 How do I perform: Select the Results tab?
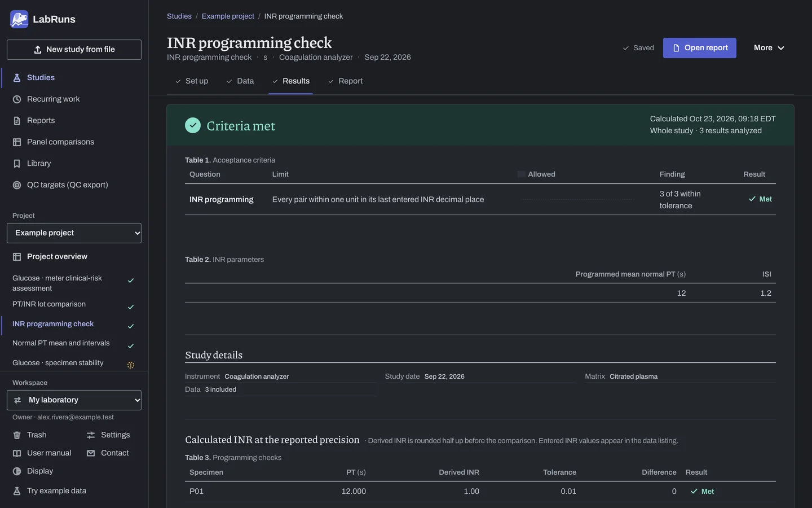pyautogui.click(x=291, y=81)
